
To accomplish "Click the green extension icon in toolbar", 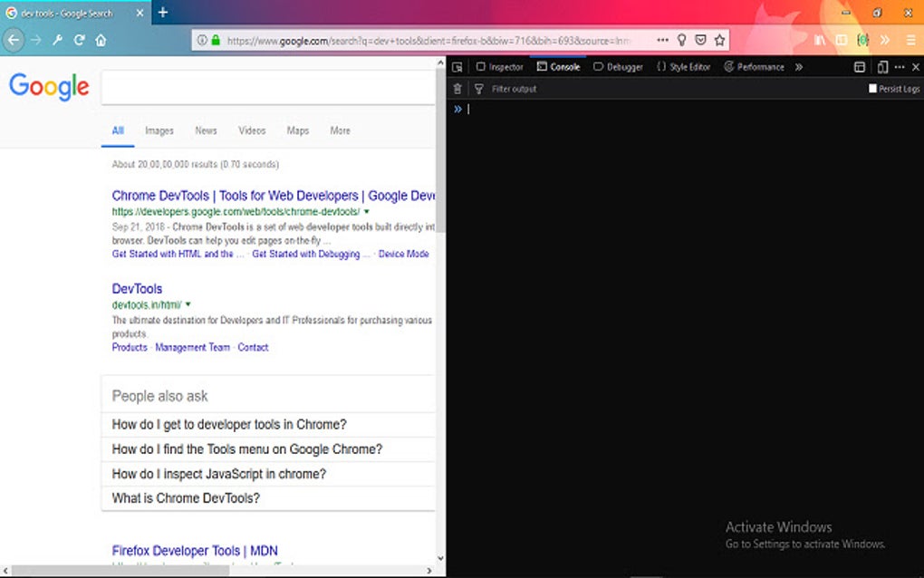I will click(862, 39).
